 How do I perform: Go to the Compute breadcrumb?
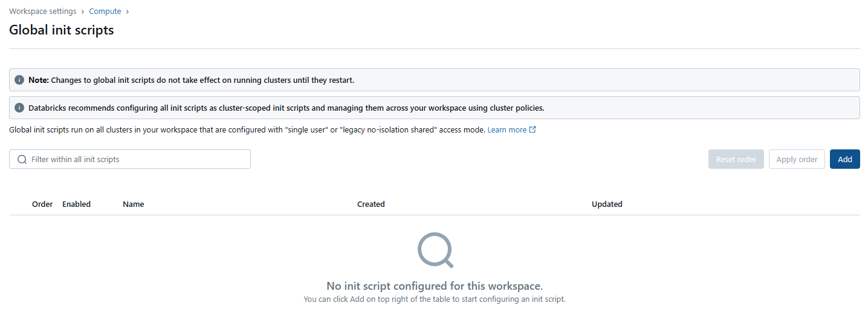click(105, 11)
